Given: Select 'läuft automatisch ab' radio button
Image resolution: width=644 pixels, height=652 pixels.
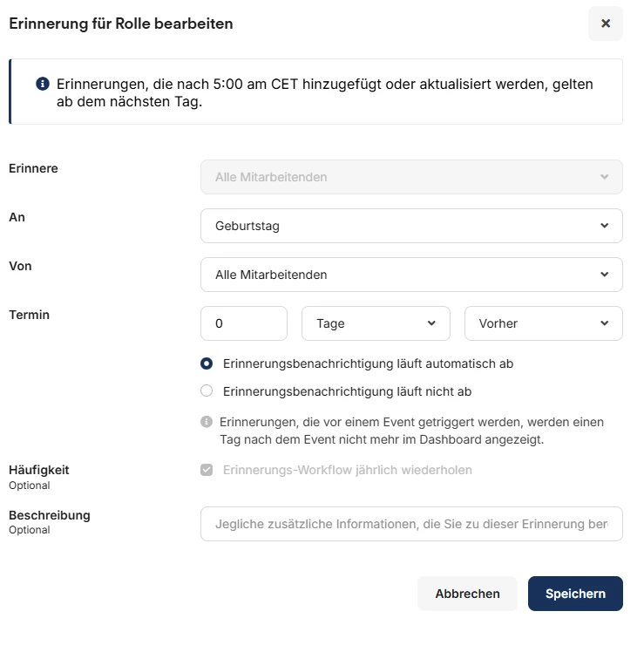Looking at the screenshot, I should (207, 363).
